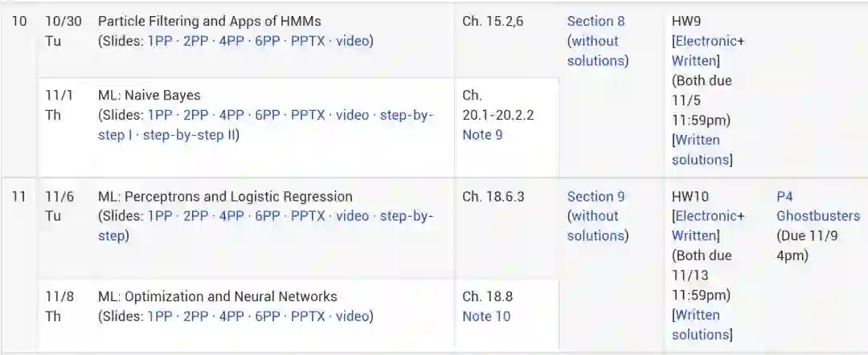Download PPTX for Optimization and Neural Networks

pos(308,316)
